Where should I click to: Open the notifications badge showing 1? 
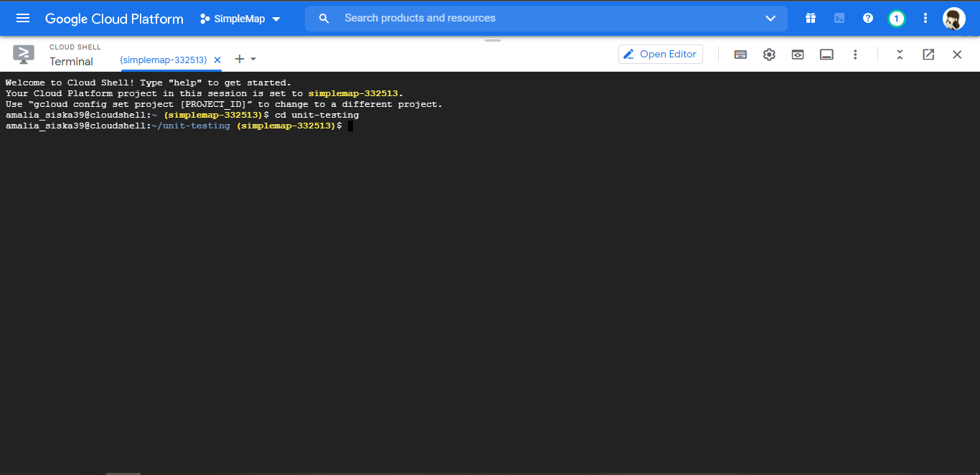pos(896,18)
